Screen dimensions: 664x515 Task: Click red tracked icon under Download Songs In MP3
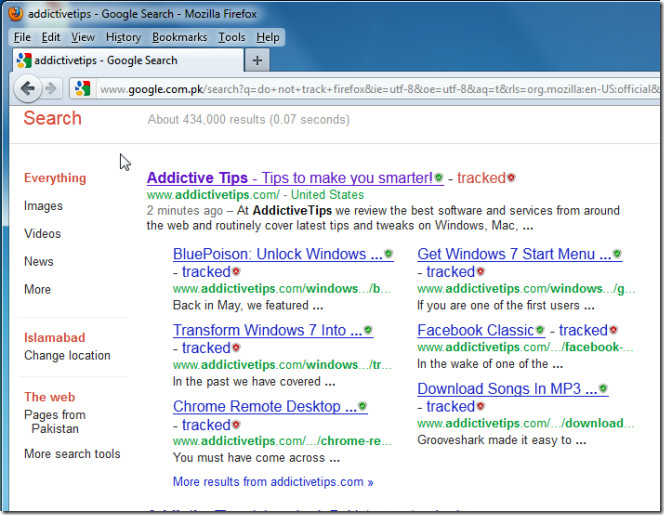(480, 406)
